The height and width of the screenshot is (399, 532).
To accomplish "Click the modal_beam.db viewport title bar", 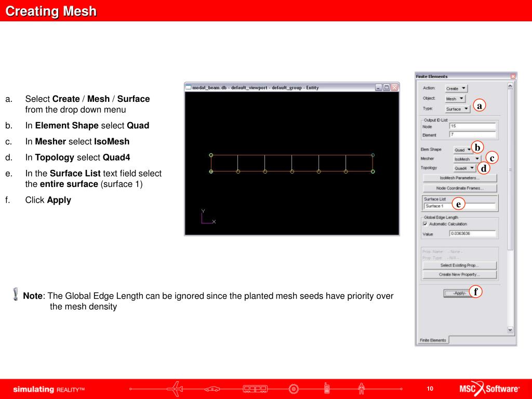I will click(x=292, y=87).
